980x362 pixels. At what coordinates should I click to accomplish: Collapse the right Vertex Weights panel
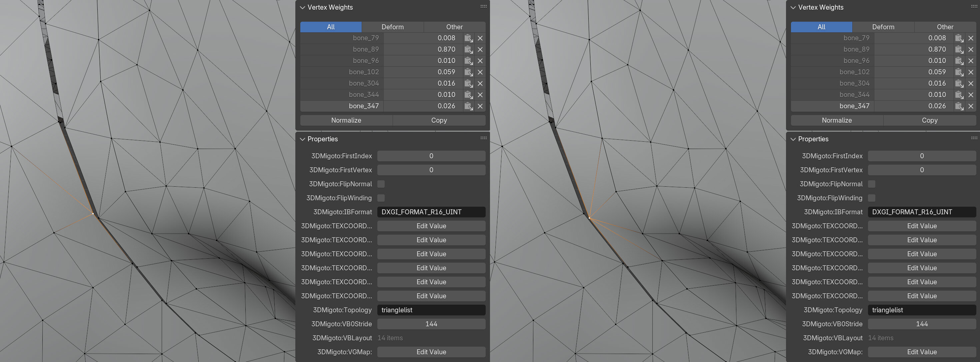pos(793,8)
